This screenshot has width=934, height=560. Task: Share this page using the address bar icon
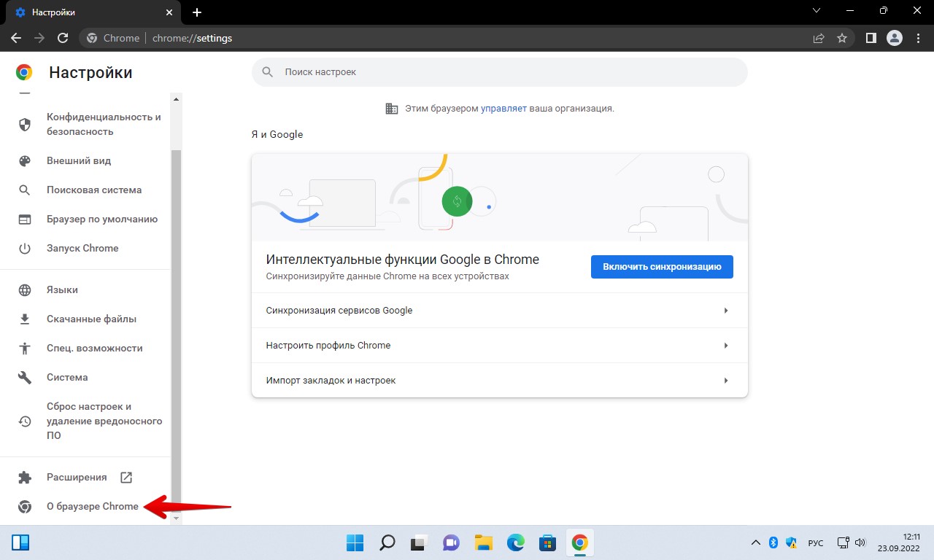[x=819, y=38]
